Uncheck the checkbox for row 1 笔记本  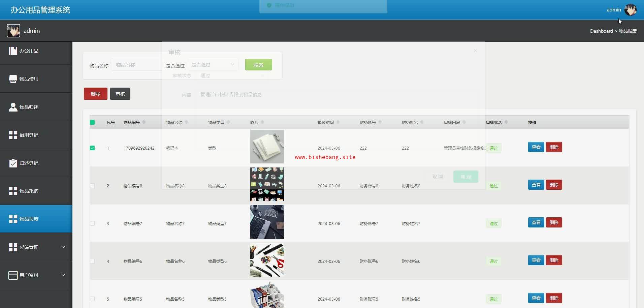(92, 148)
